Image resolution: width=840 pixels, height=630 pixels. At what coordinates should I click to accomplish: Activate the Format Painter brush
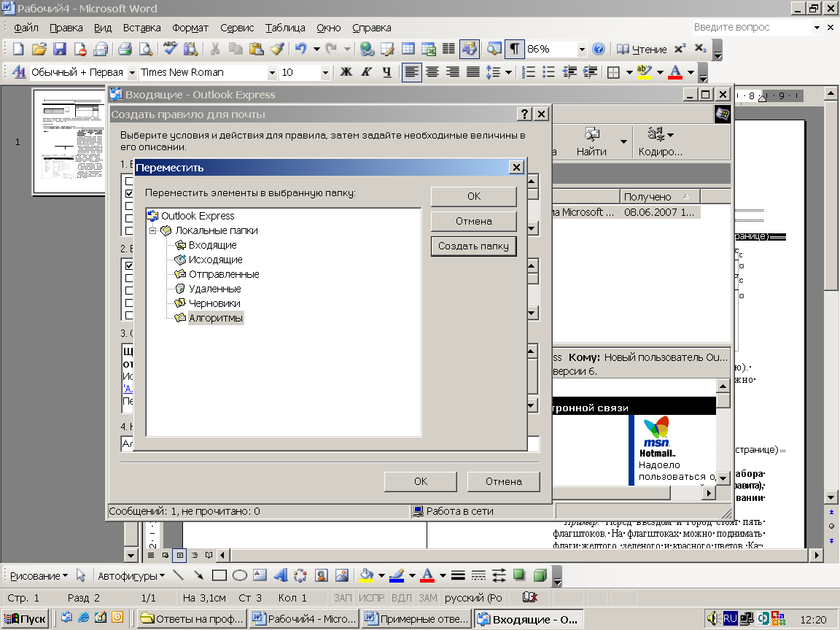point(277,50)
